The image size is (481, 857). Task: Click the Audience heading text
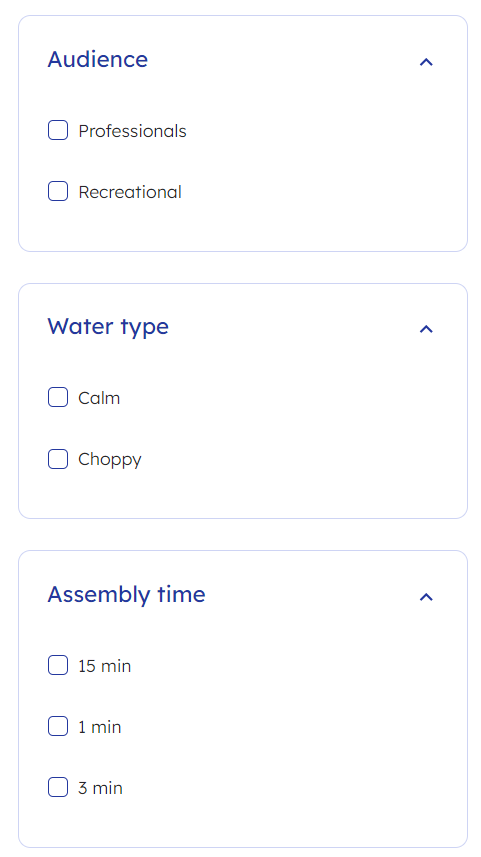[98, 59]
